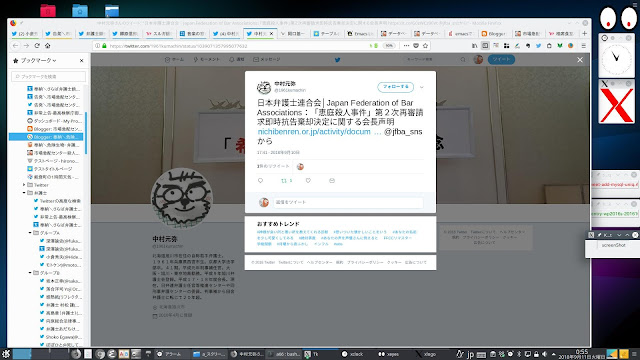Viewport: 640px width, 360px height.
Task: Click the Twitter ホーム nav item
Action: click(x=174, y=60)
